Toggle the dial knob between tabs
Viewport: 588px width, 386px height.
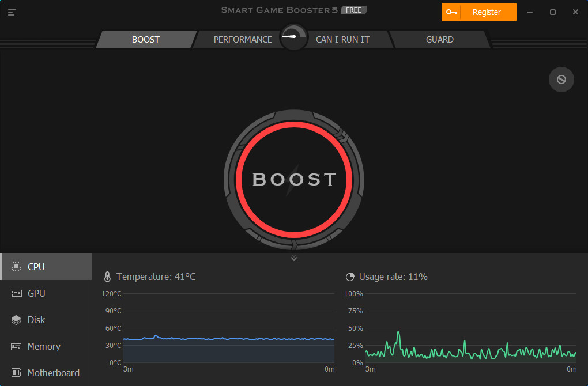(293, 36)
